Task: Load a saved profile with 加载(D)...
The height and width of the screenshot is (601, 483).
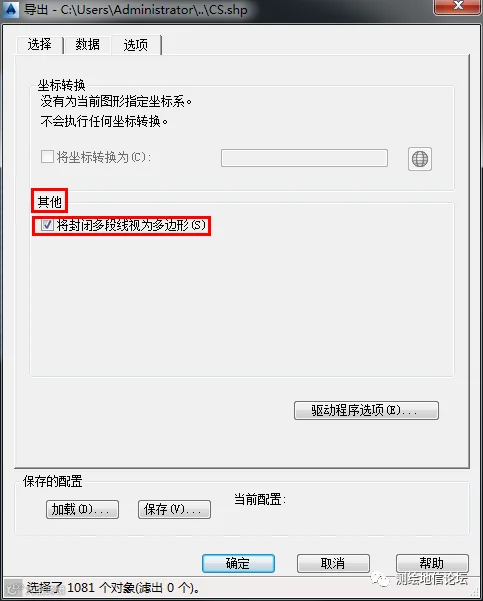Action: 82,509
